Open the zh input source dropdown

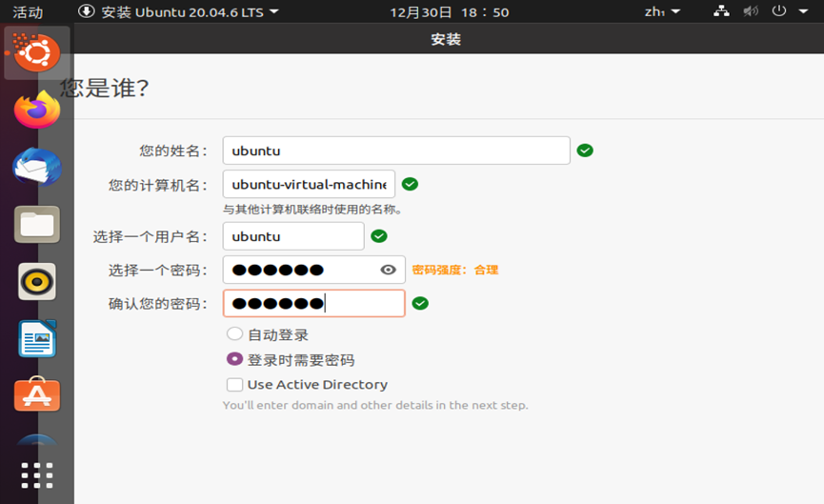point(662,11)
